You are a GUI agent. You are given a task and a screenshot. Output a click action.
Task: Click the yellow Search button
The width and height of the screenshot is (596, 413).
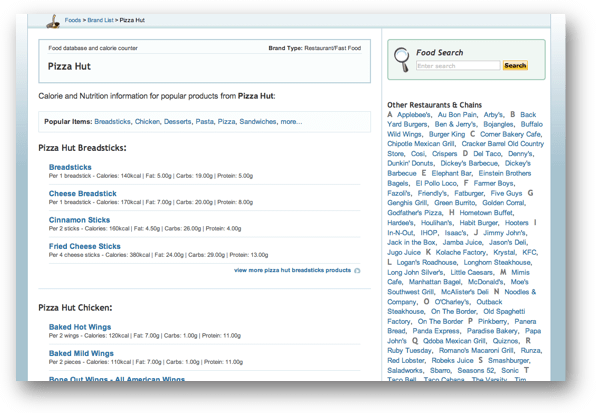coord(515,65)
